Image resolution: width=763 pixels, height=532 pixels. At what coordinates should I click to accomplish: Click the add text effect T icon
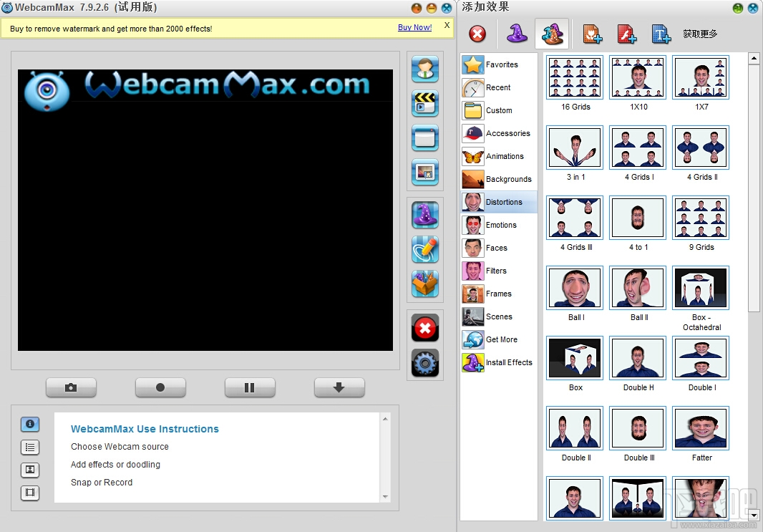[661, 34]
